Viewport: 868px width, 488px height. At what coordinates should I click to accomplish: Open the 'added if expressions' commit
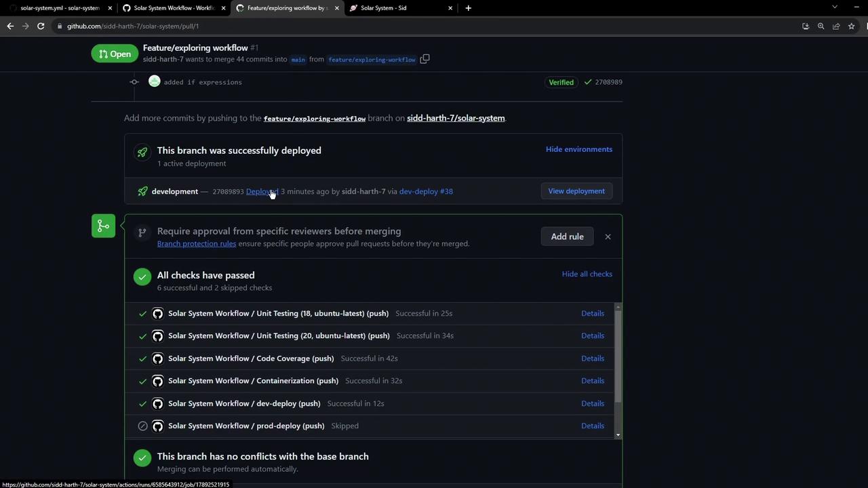(x=203, y=82)
